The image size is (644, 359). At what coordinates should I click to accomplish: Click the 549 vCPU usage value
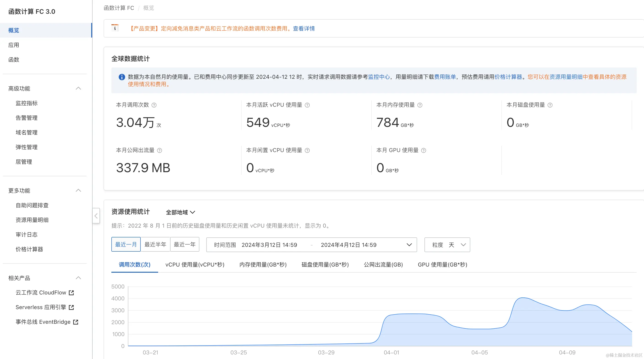click(258, 122)
